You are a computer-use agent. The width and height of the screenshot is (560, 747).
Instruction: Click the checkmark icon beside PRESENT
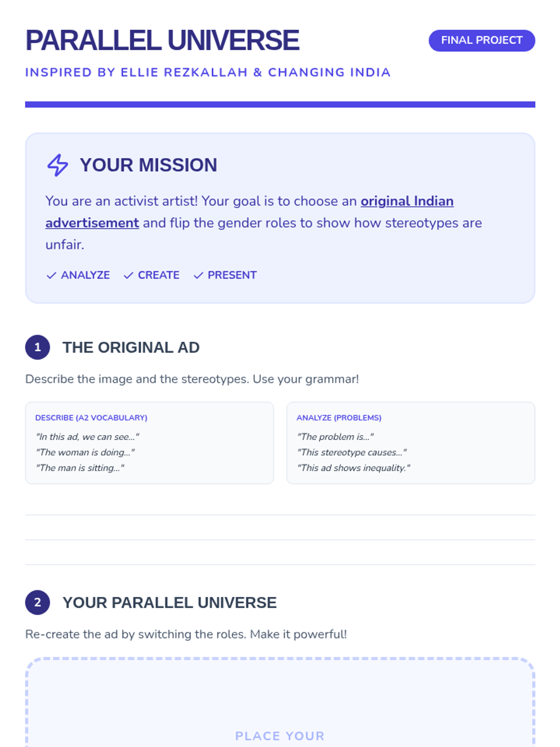pos(198,275)
